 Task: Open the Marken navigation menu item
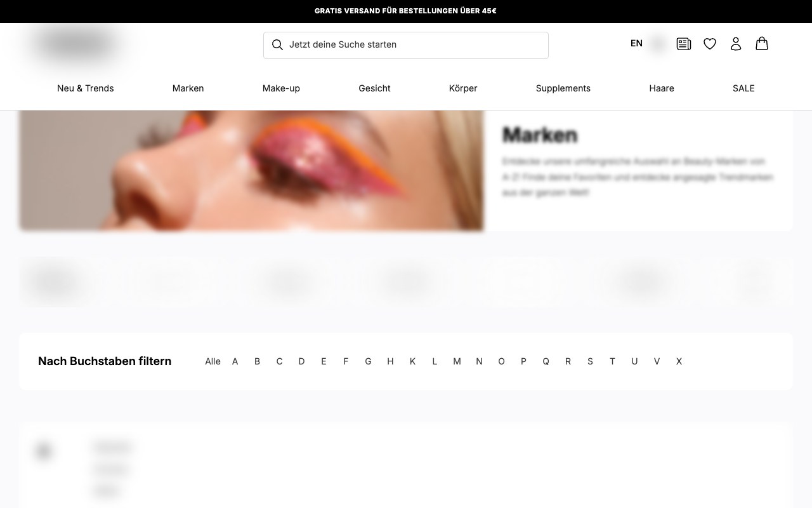click(188, 88)
